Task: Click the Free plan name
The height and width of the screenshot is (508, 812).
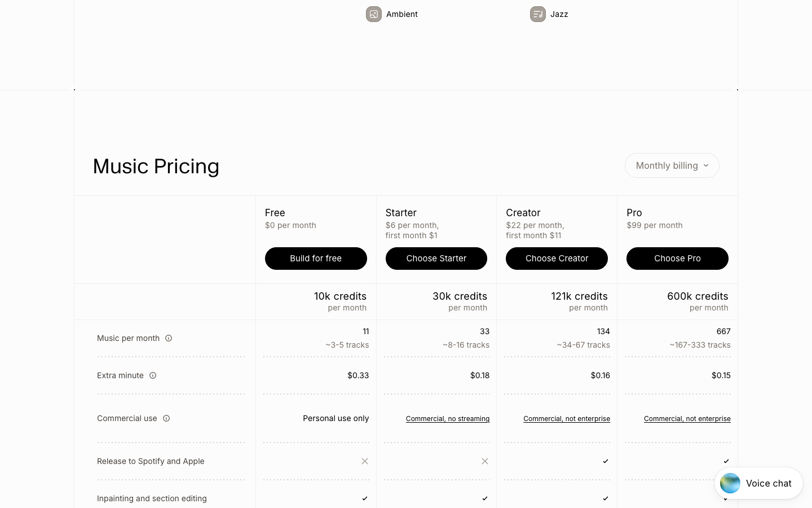Action: coord(275,213)
